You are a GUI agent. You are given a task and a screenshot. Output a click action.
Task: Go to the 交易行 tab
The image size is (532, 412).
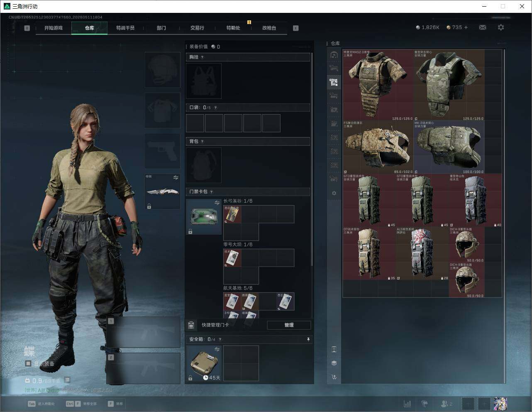(197, 28)
